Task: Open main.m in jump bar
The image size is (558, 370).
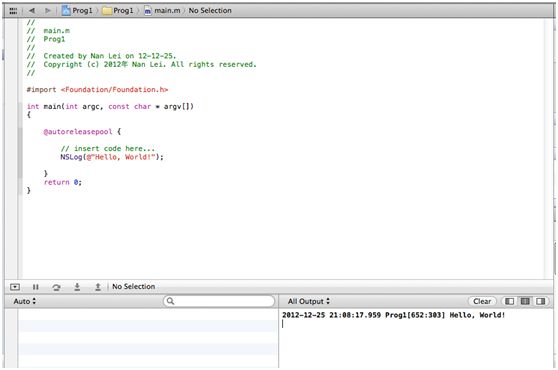Action: pyautogui.click(x=162, y=11)
